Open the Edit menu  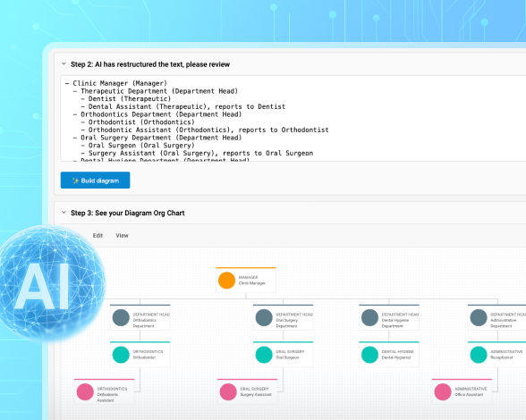click(98, 235)
